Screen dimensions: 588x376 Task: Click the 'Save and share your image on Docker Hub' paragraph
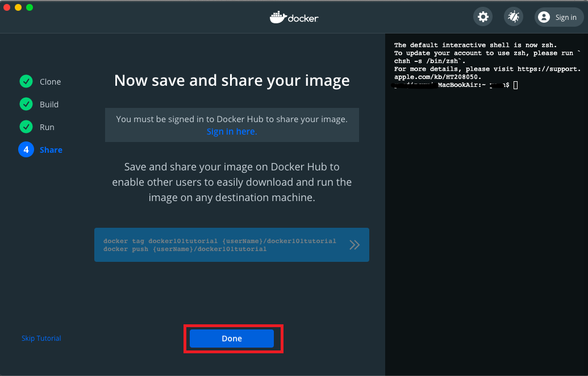tap(232, 182)
